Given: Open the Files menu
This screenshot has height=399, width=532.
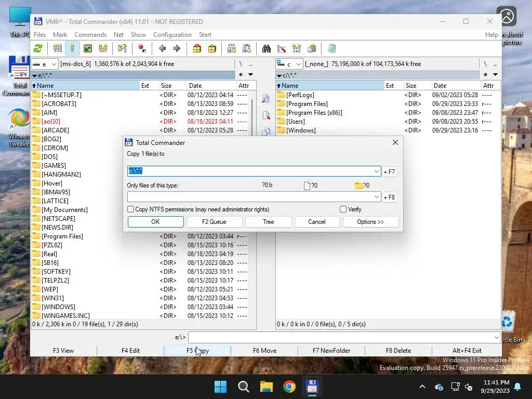Looking at the screenshot, I should 39,35.
